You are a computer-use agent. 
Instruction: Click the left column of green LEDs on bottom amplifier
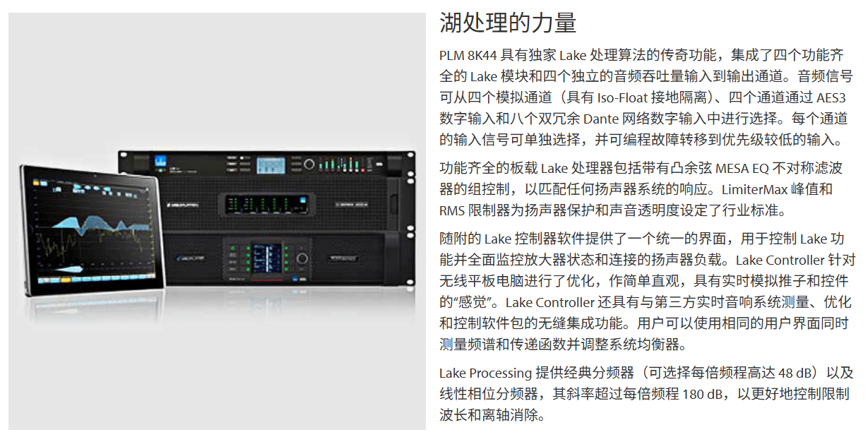(248, 257)
